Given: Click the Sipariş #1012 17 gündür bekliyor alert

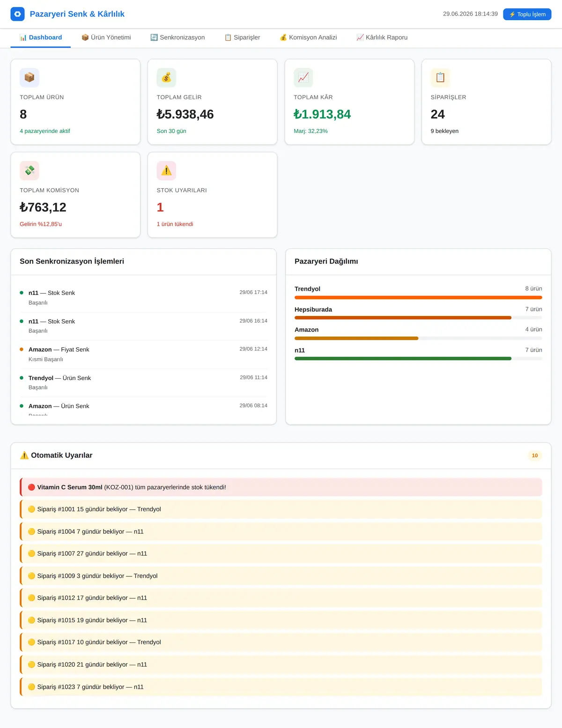Looking at the screenshot, I should pos(281,598).
